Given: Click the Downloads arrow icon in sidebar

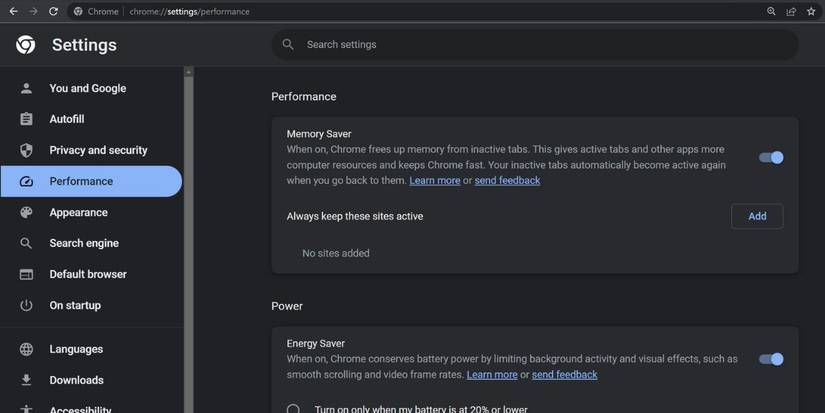Looking at the screenshot, I should point(27,380).
